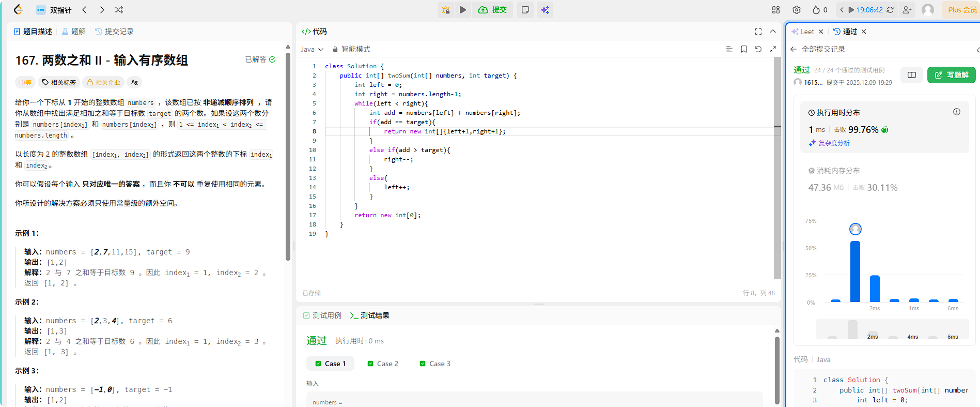Collapse the code panel chevron
This screenshot has width=980, height=407.
[773, 32]
